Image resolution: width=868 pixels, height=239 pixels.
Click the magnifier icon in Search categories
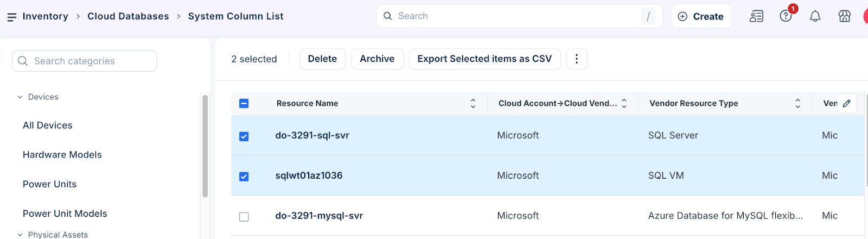tap(23, 61)
